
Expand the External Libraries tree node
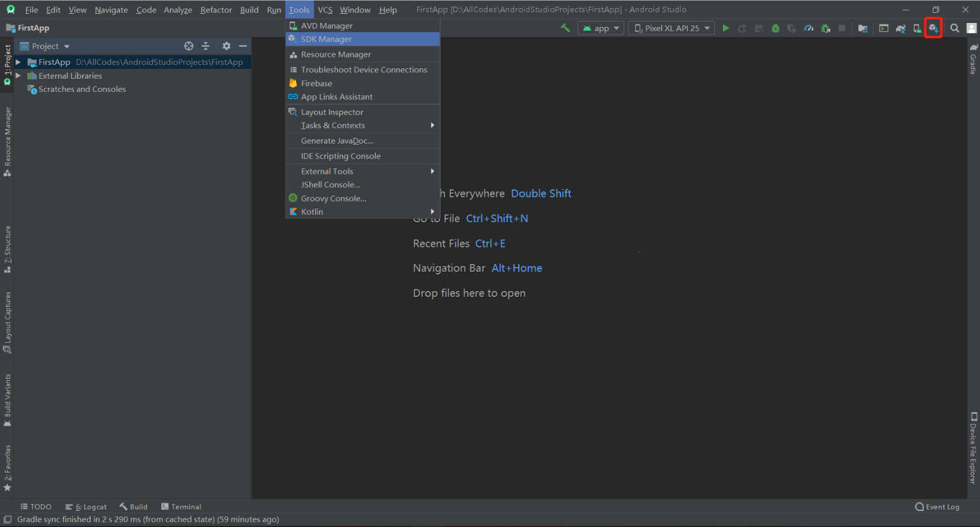coord(18,76)
